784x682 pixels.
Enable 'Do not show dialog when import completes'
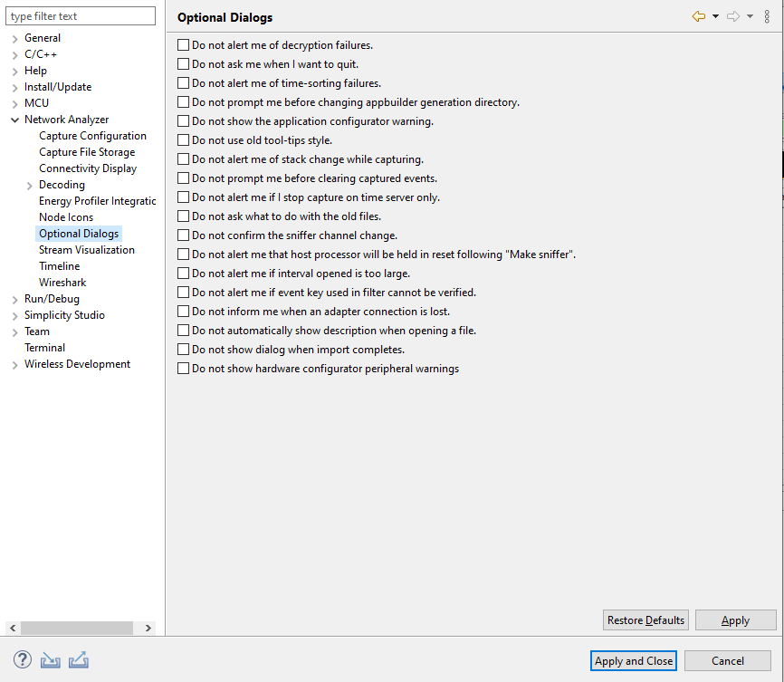pyautogui.click(x=182, y=349)
